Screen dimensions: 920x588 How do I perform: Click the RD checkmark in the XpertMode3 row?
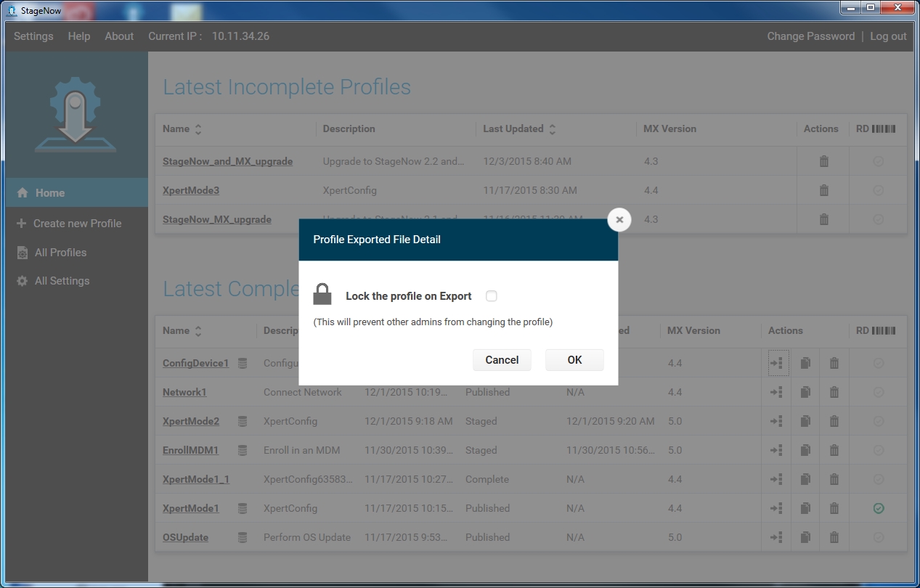click(879, 190)
